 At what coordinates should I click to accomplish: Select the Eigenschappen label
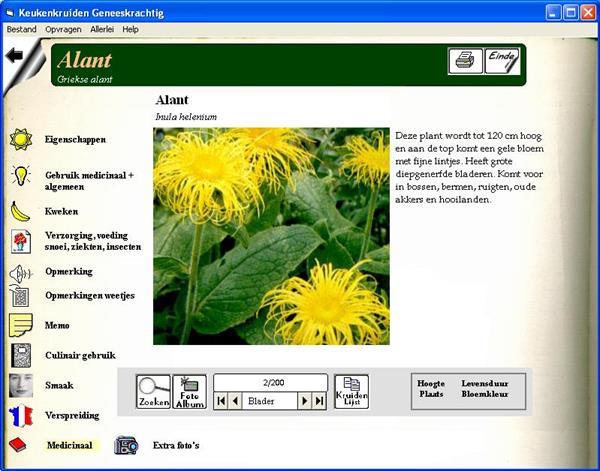(75, 139)
